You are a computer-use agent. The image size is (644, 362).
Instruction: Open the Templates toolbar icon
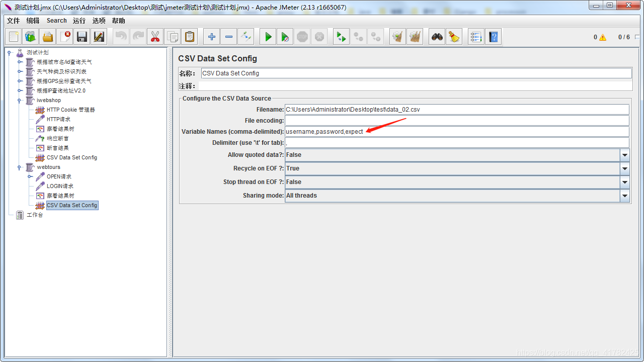pyautogui.click(x=31, y=37)
